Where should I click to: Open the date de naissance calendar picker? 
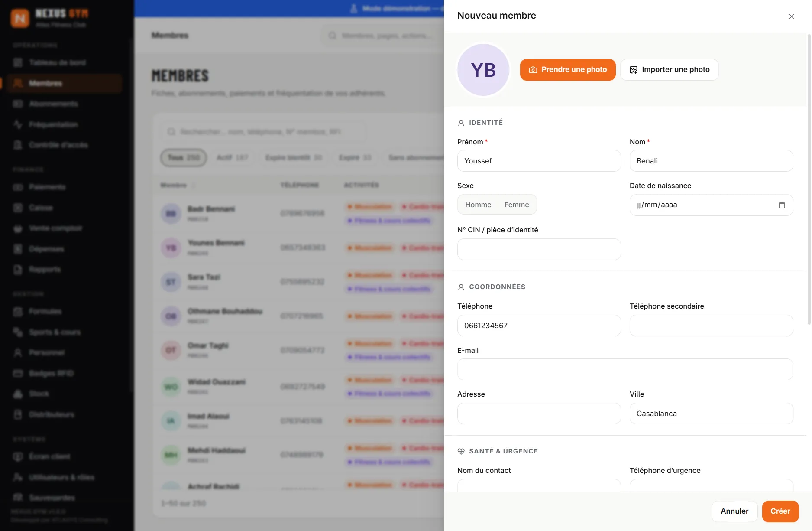click(782, 205)
